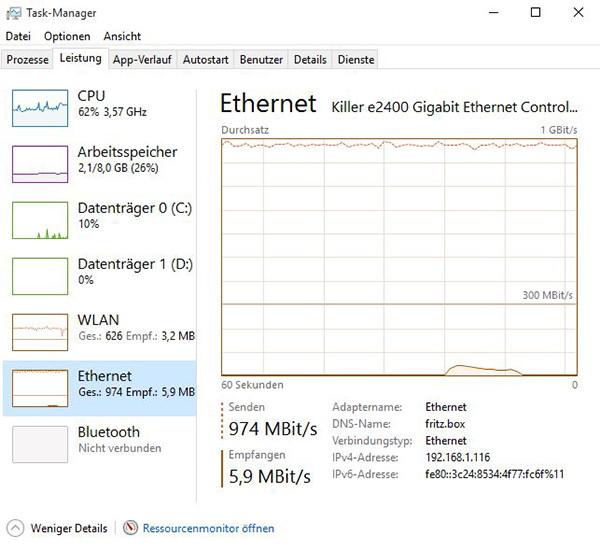
Task: Click the 1 GBit/s scale label
Action: coord(559,130)
